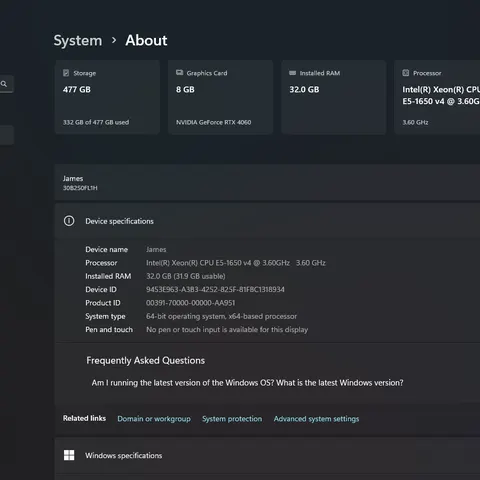The width and height of the screenshot is (480, 480).
Task: Expand the Windows specifications section
Action: pyautogui.click(x=267, y=455)
